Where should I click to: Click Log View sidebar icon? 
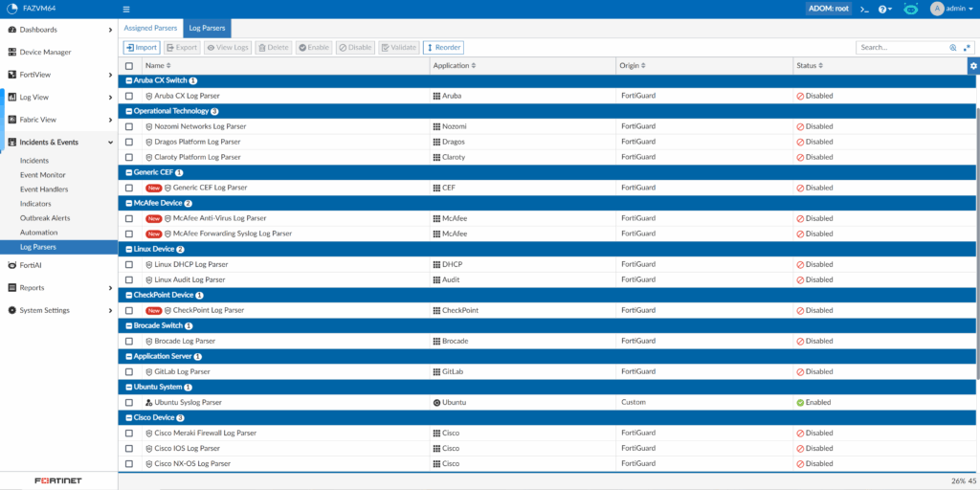tap(11, 97)
